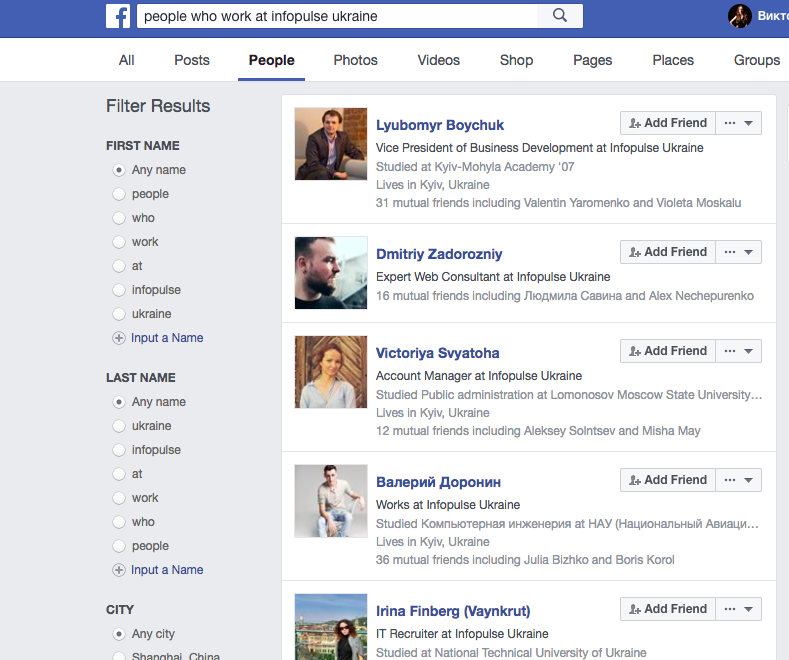Select 'people' under Last Name filter
Screen dimensions: 789x660
(x=119, y=546)
